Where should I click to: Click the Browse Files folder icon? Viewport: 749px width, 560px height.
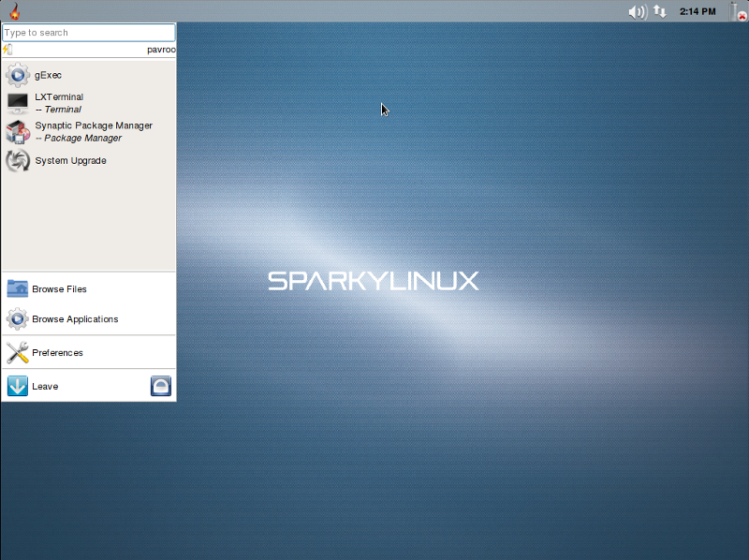[x=18, y=289]
